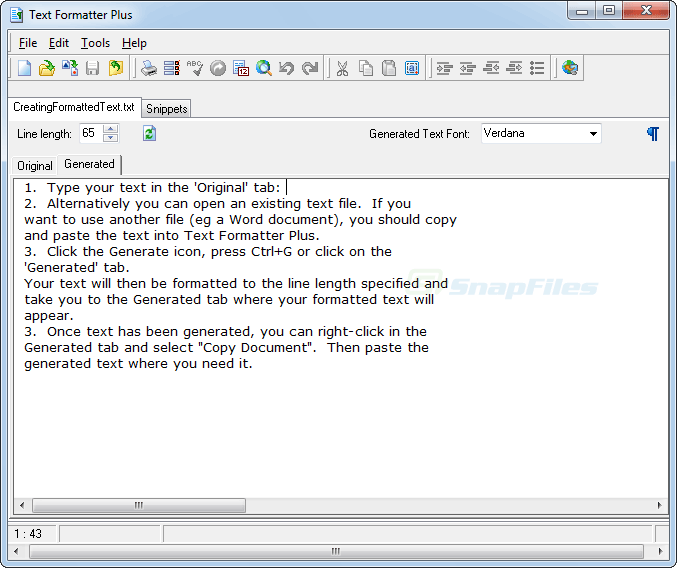
Task: Click the line 'generated text where you need it.'
Action: (x=138, y=364)
